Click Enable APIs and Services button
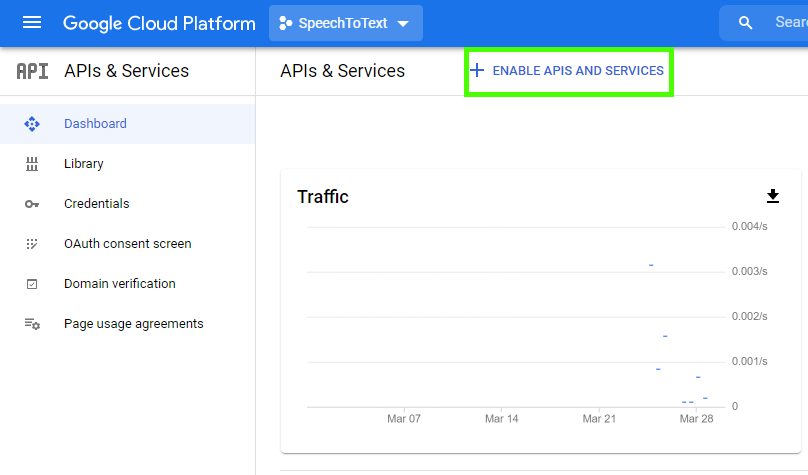The width and height of the screenshot is (808, 475). 568,71
